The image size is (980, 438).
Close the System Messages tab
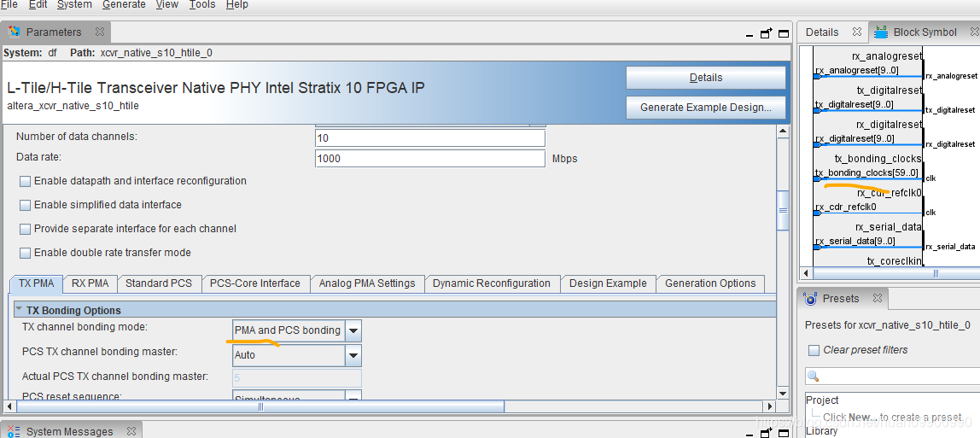tap(131, 431)
